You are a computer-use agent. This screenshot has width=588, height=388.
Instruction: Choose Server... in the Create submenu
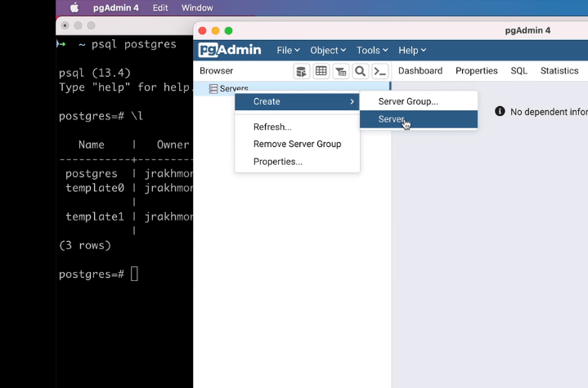point(419,119)
